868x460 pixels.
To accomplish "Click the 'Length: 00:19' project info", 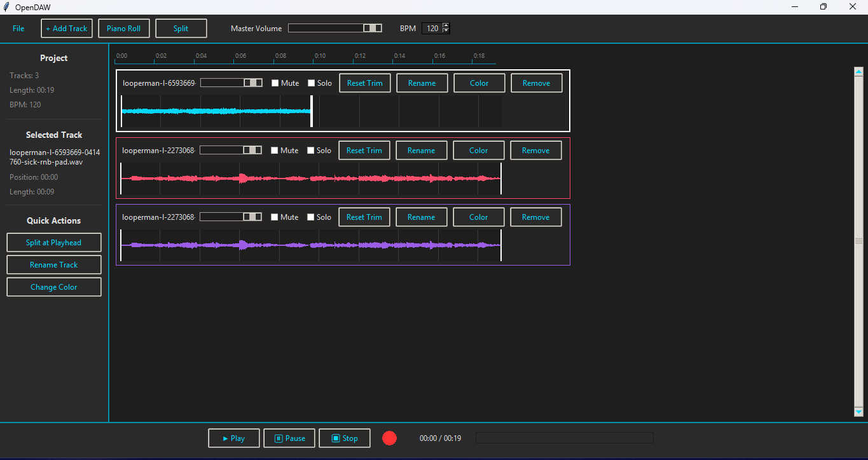I will point(32,90).
